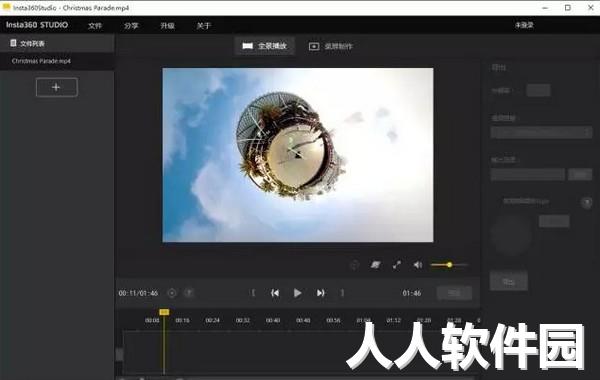This screenshot has width=600, height=380.
Task: Click the 01:46 duration label
Action: [412, 293]
